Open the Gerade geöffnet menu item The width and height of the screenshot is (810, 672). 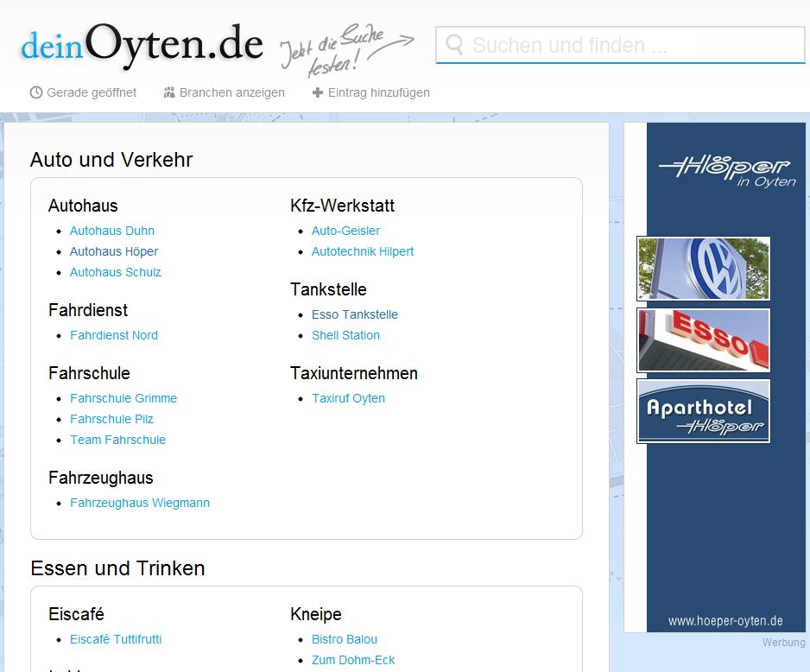click(x=83, y=92)
